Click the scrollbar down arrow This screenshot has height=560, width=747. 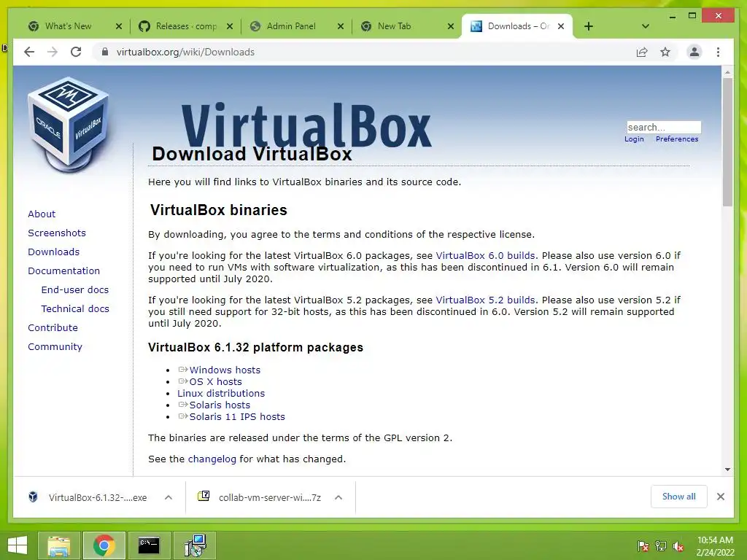(x=727, y=470)
